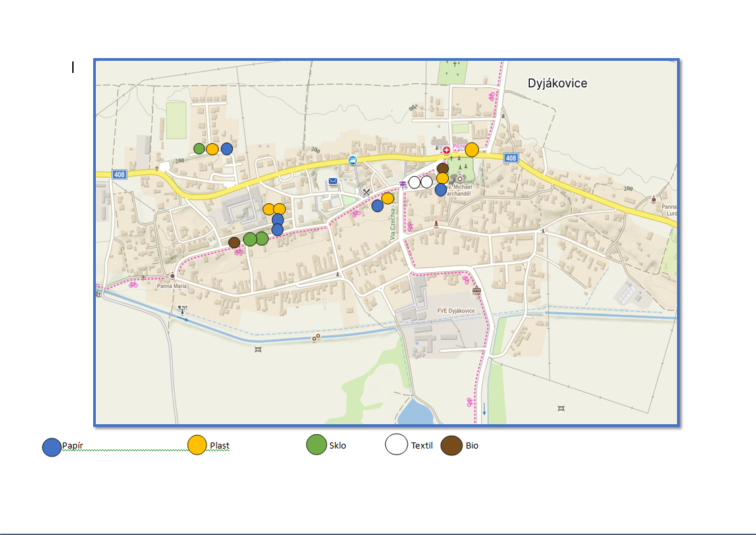Select the yellow Plast legend circle

click(196, 446)
